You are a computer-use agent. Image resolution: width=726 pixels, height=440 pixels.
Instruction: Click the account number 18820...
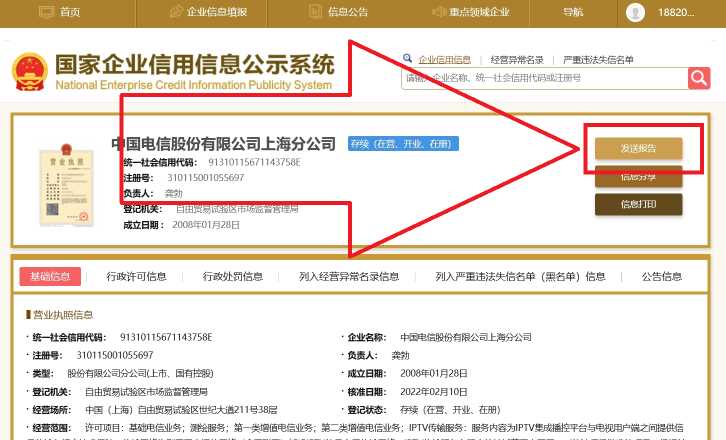[x=676, y=13]
